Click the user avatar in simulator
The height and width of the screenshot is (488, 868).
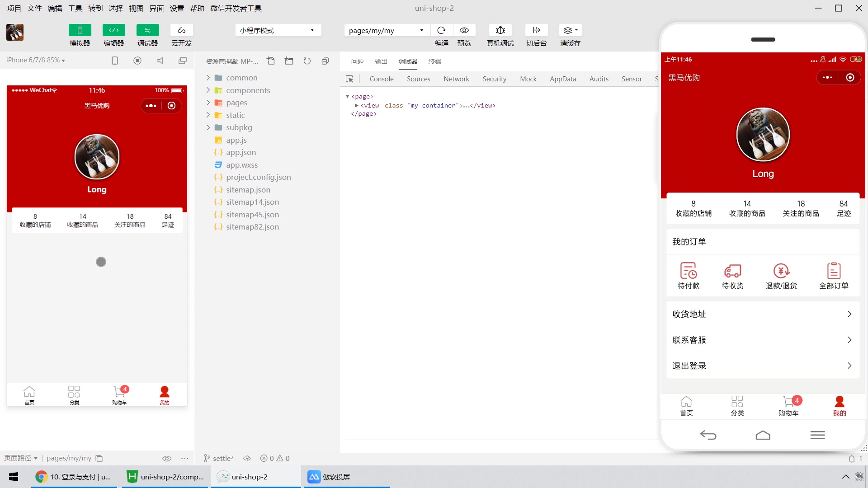click(97, 157)
